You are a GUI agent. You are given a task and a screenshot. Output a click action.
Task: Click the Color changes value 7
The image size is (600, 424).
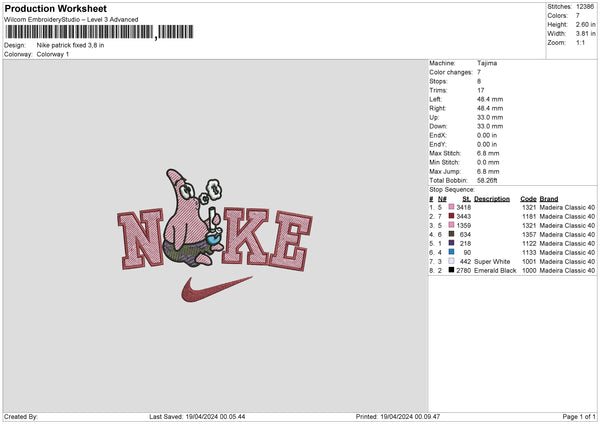479,72
